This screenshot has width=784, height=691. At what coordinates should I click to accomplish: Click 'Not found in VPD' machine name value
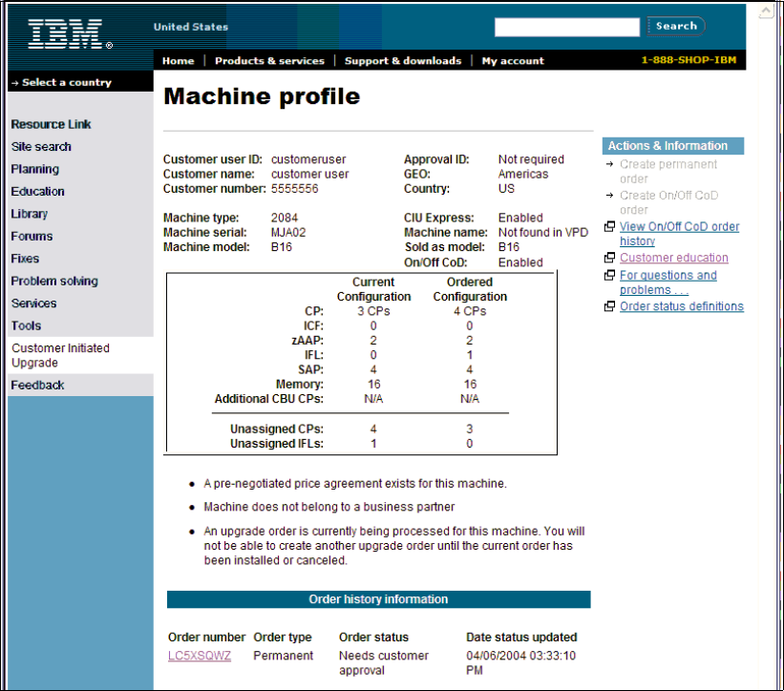tap(543, 232)
